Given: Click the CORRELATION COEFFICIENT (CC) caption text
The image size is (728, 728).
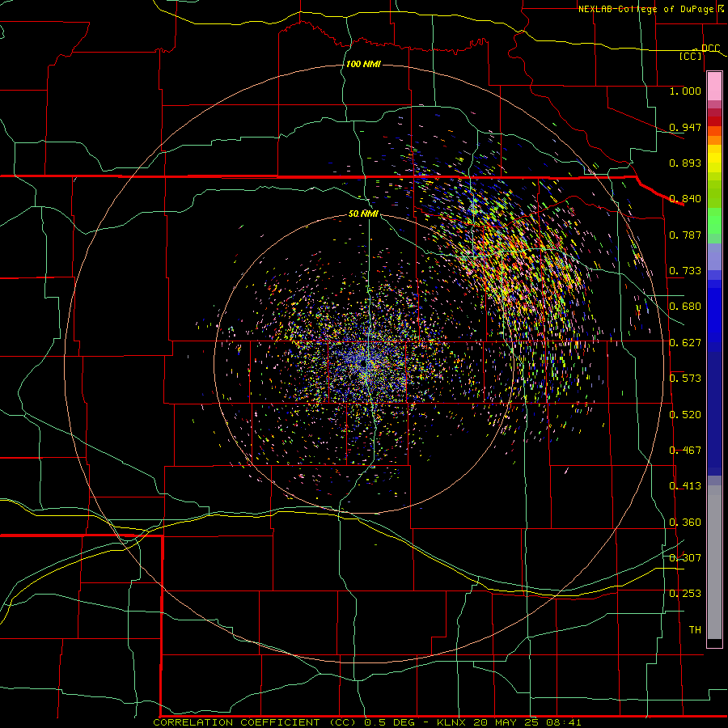Looking at the screenshot, I should (255, 722).
